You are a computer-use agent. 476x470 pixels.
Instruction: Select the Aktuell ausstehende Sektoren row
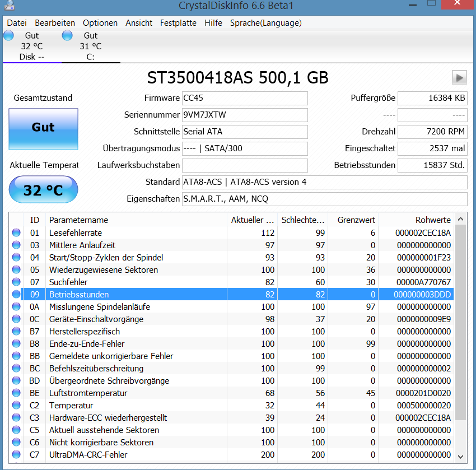click(x=231, y=430)
